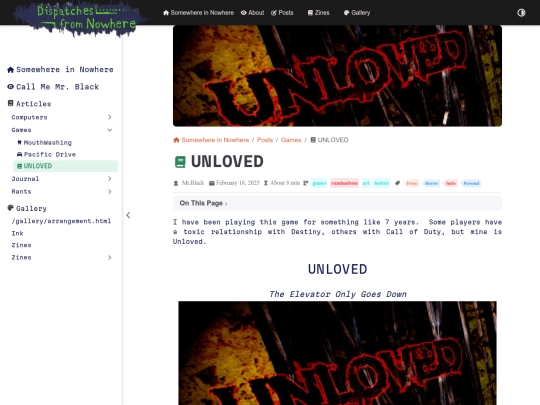Viewport: 540px width, 405px height.
Task: Click the palette icon beside Gallery in sidebar
Action: coord(10,208)
